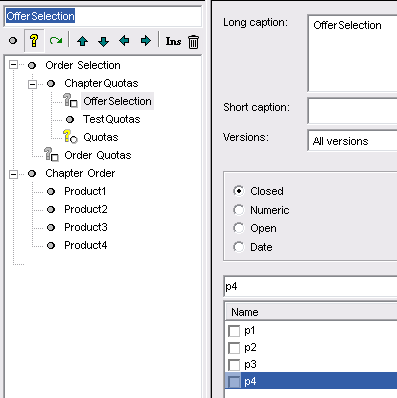Select the Open radio button
The image size is (397, 398).
click(239, 228)
